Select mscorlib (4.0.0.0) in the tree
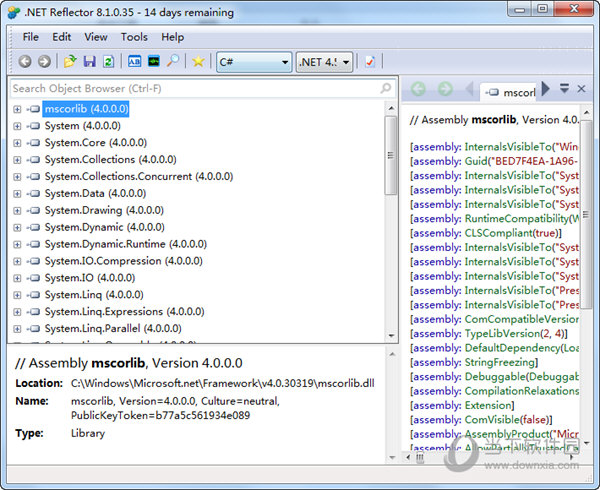 tap(86, 109)
